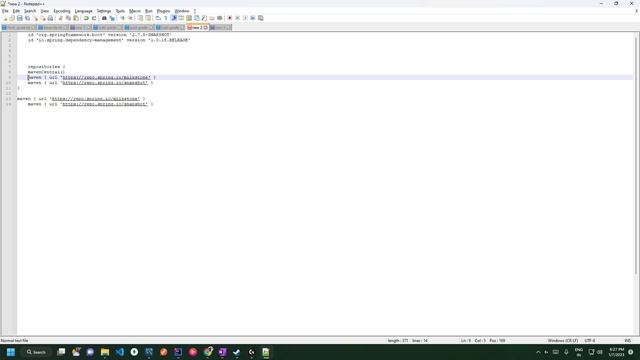Click the vertical scrollbar of the editor
Image resolution: width=640 pixels, height=360 pixels.
point(636,155)
